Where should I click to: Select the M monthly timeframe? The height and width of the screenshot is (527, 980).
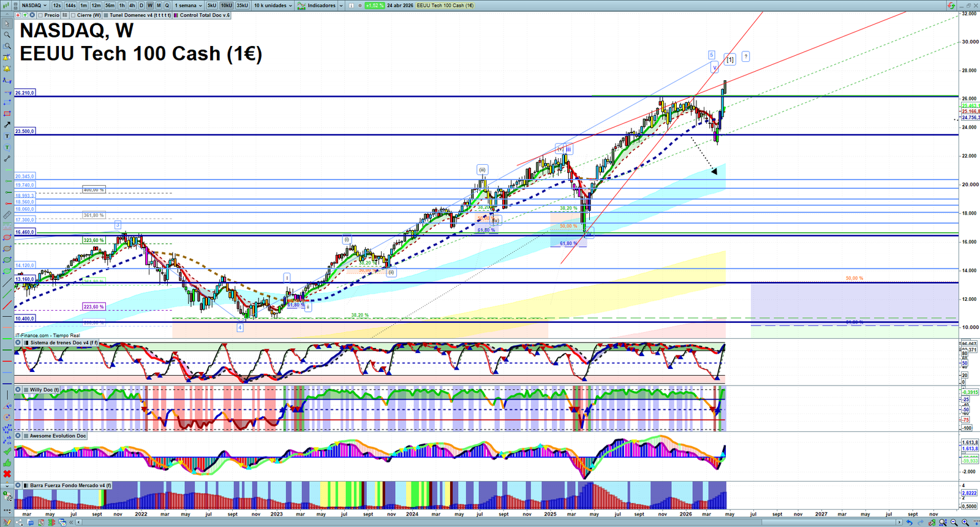tap(159, 6)
